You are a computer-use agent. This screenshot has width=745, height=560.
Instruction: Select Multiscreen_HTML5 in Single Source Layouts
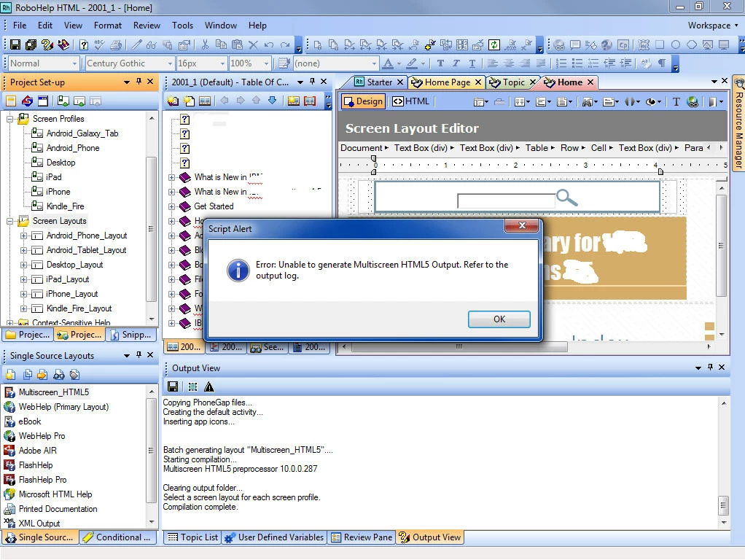[x=53, y=392]
